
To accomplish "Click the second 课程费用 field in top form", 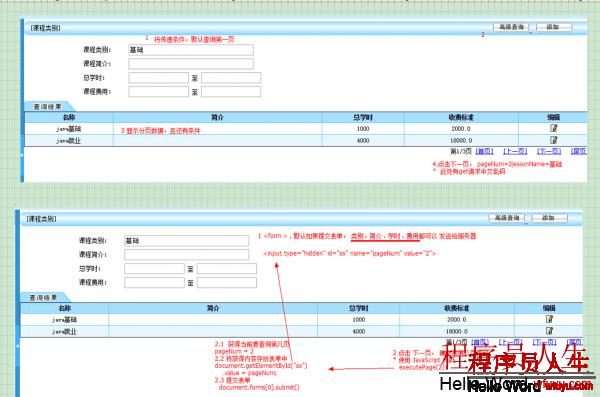I will (x=231, y=91).
